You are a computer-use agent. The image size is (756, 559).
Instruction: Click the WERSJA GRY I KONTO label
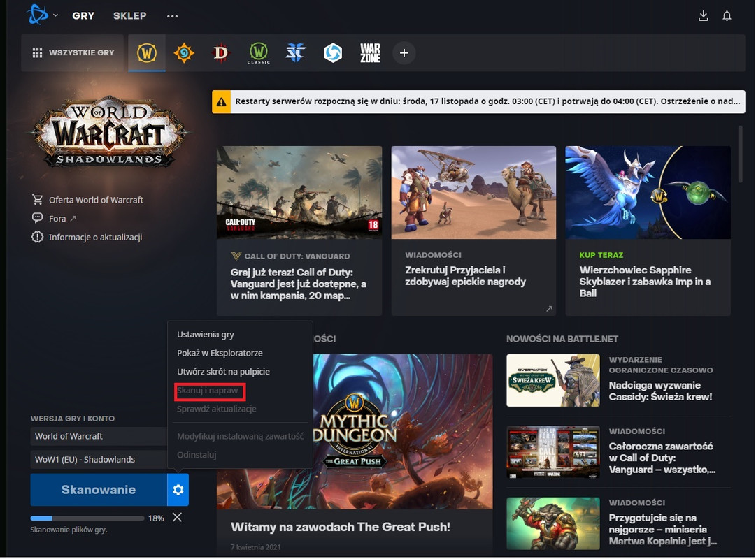click(x=72, y=419)
